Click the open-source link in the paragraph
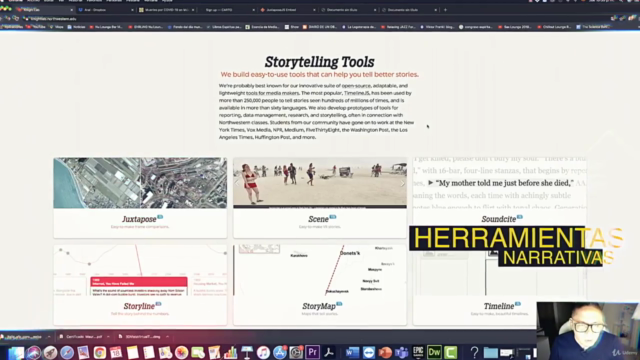Image resolution: width=640 pixels, height=360 pixels. tap(356, 86)
